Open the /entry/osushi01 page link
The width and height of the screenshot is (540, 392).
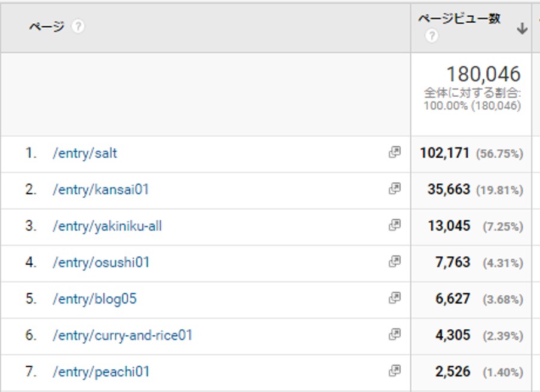coord(101,263)
